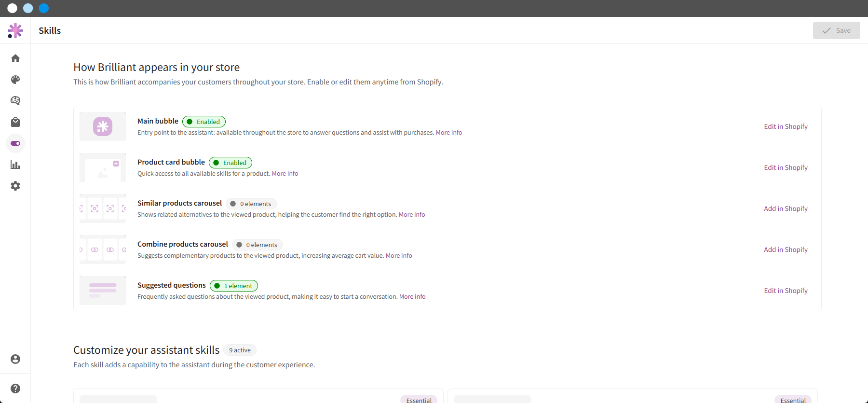
Task: Click the 9 active skills badge
Action: (x=240, y=350)
